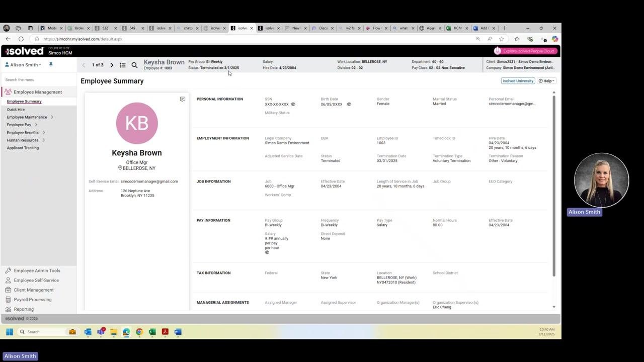Image resolution: width=644 pixels, height=362 pixels.
Task: Open Excel from the taskbar
Action: tap(152, 332)
